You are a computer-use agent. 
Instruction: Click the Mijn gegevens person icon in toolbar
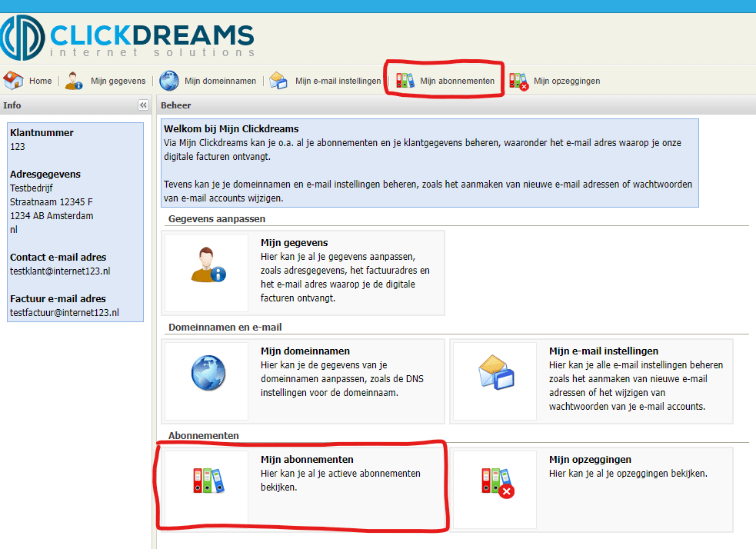pos(74,81)
